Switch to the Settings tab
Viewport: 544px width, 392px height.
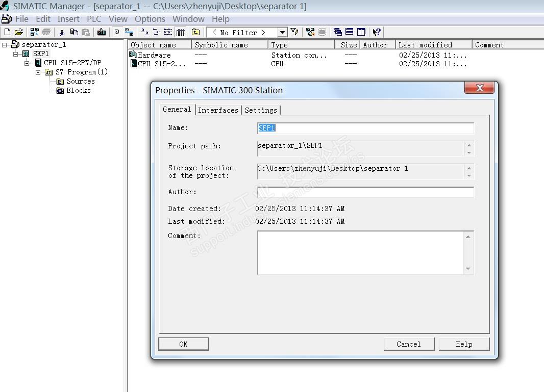261,110
